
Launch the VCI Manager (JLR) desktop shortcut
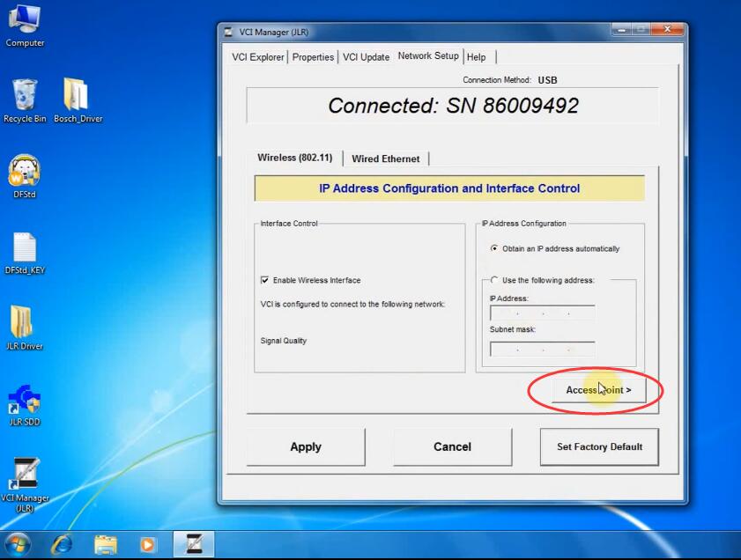25,484
